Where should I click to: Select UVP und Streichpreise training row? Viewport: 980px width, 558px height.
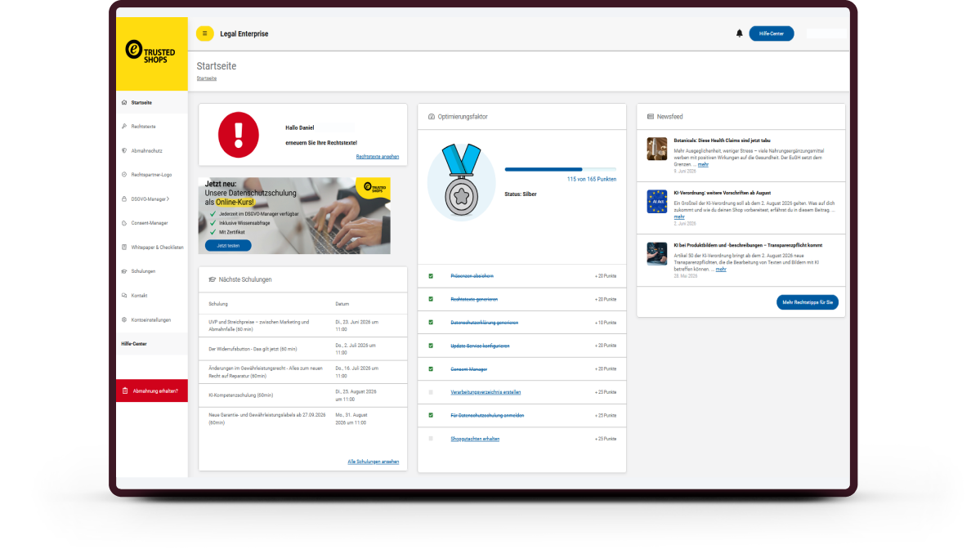pyautogui.click(x=302, y=325)
